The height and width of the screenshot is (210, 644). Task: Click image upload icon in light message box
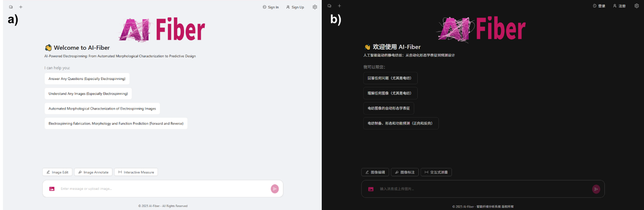52,189
